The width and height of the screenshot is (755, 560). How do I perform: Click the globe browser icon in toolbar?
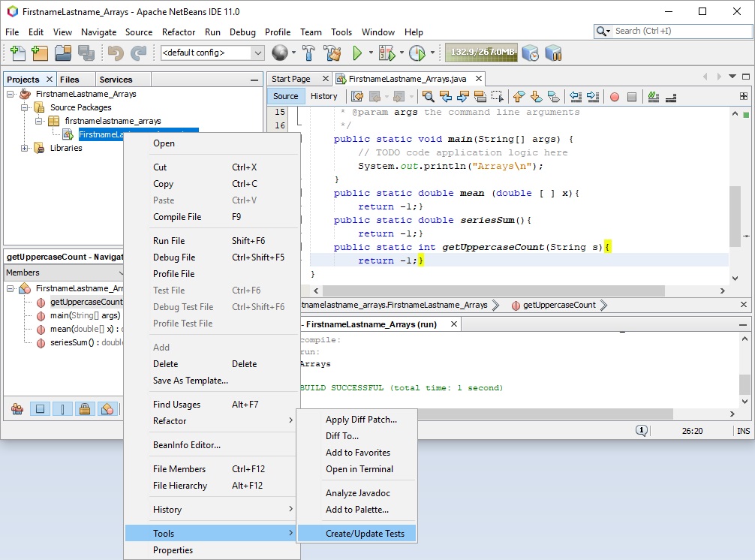(x=280, y=53)
